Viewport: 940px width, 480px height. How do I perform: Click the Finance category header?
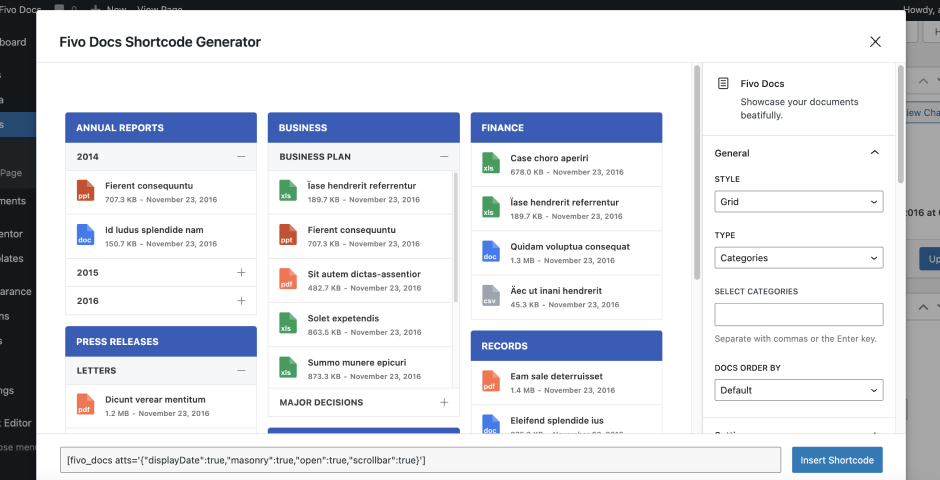pyautogui.click(x=566, y=128)
